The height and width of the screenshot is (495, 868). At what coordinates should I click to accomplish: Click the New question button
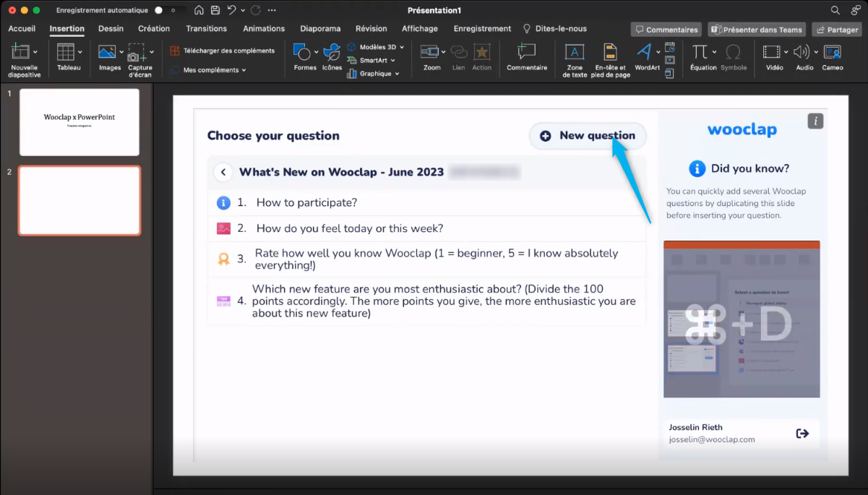pos(588,136)
